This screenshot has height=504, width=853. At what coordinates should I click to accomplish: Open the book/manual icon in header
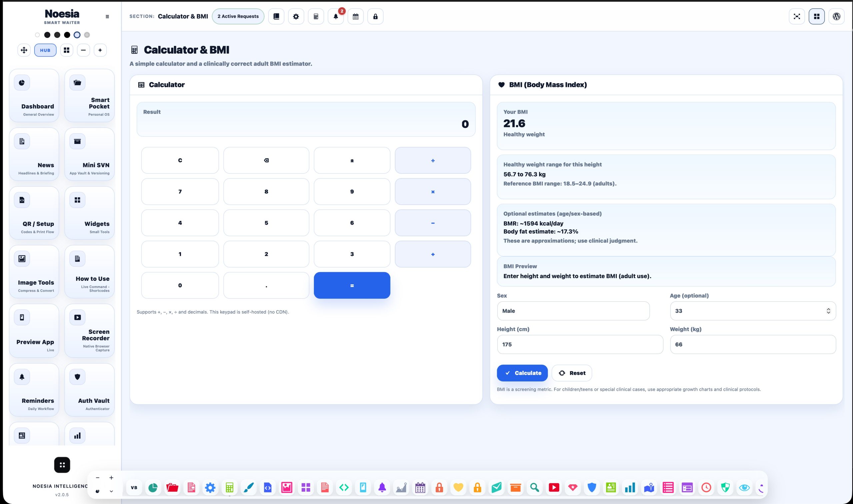(x=276, y=16)
